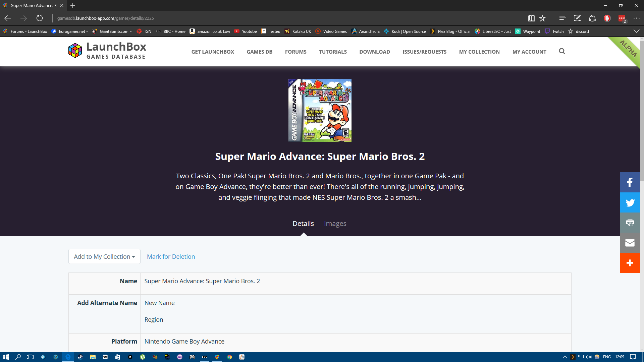
Task: Click the Super Mario Advance: Super Mario Bros. 2 name value
Action: pos(202,281)
